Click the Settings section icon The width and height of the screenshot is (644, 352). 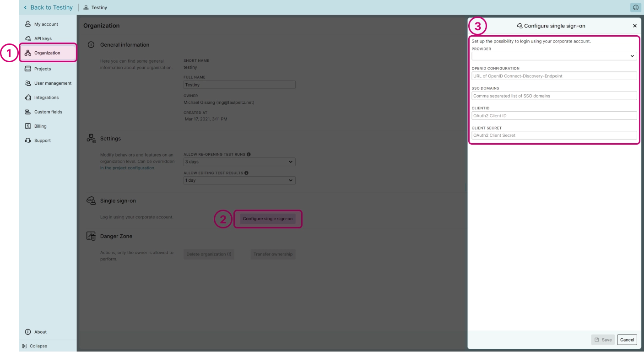91,138
